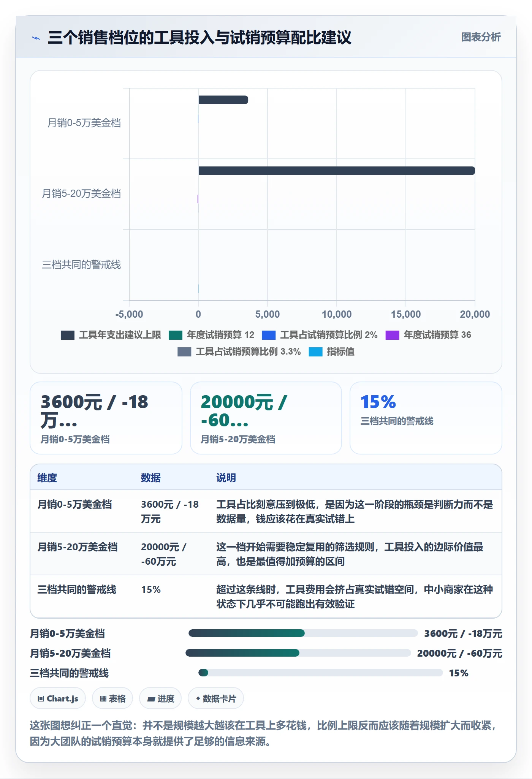Screen dimensions: 532x779
Task: Select the 表格 tag chip
Action: 112,698
